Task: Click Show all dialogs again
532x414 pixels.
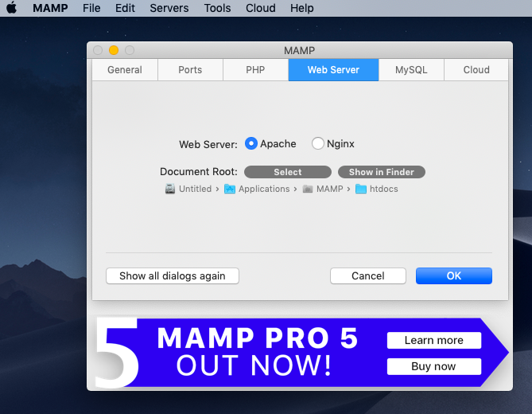Action: [x=173, y=276]
